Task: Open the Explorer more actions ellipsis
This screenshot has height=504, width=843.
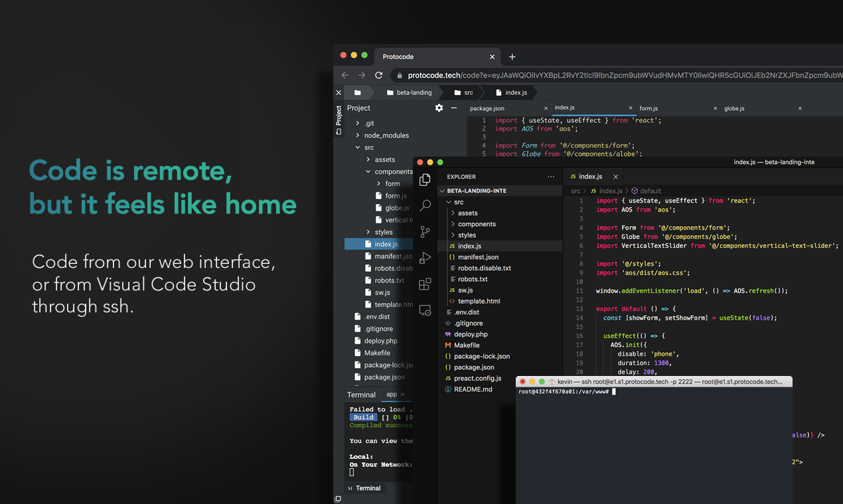Action: tap(550, 177)
